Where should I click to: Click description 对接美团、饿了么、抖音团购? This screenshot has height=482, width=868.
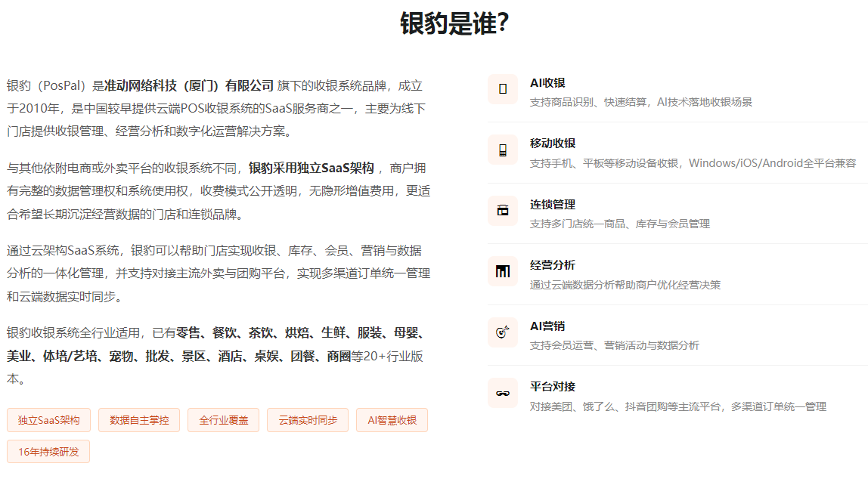click(678, 406)
